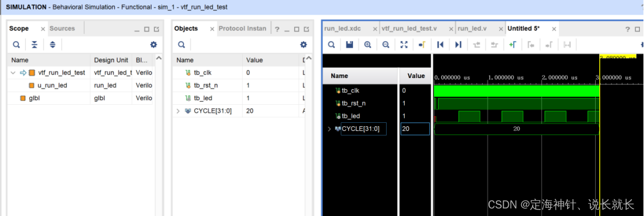The width and height of the screenshot is (644, 216).
Task: Click the scroll-up arrow in the Objects panel
Action: coord(309,58)
